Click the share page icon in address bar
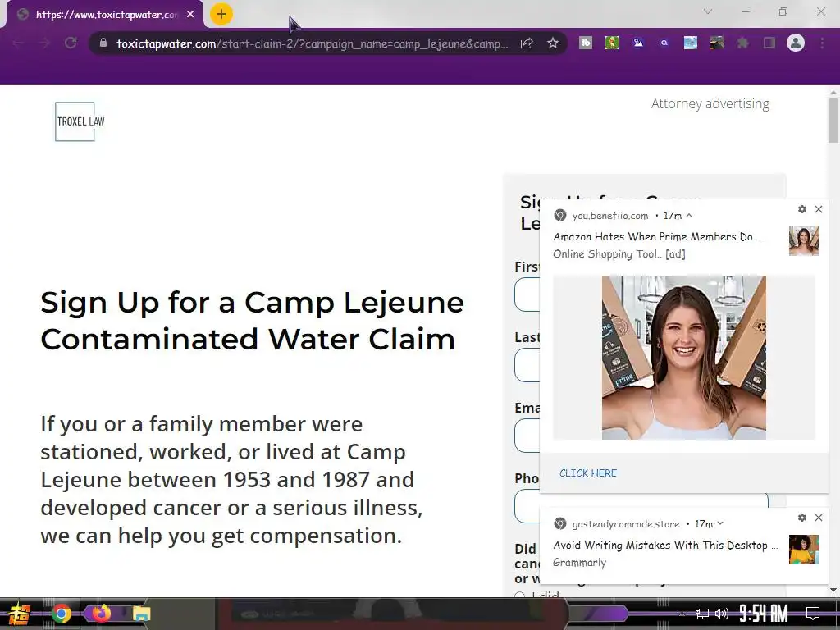The width and height of the screenshot is (840, 630). click(527, 43)
